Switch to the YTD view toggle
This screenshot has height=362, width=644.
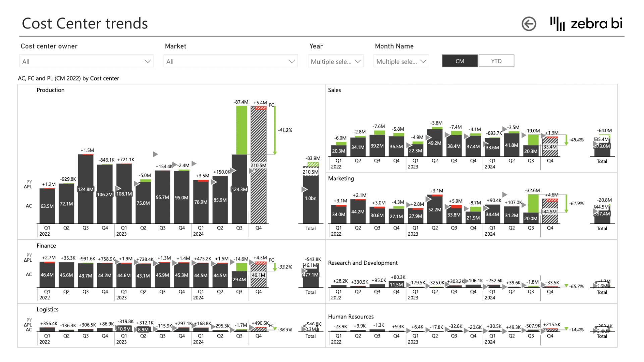496,61
